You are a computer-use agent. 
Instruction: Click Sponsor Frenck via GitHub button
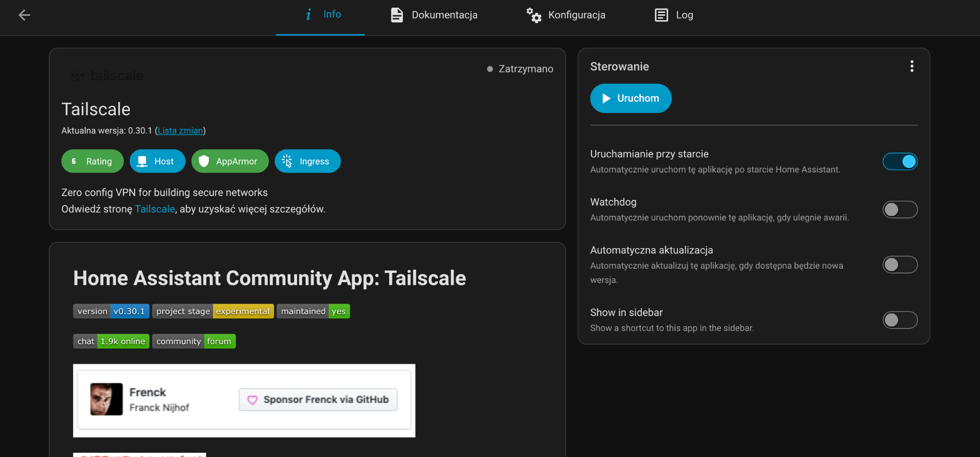pos(318,400)
